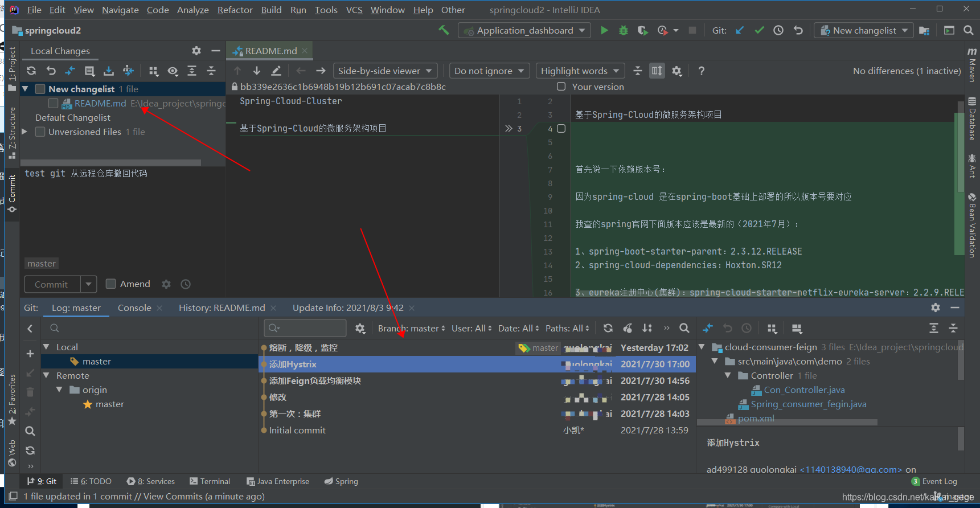Click the Git update project arrow icon
The height and width of the screenshot is (508, 980).
740,30
